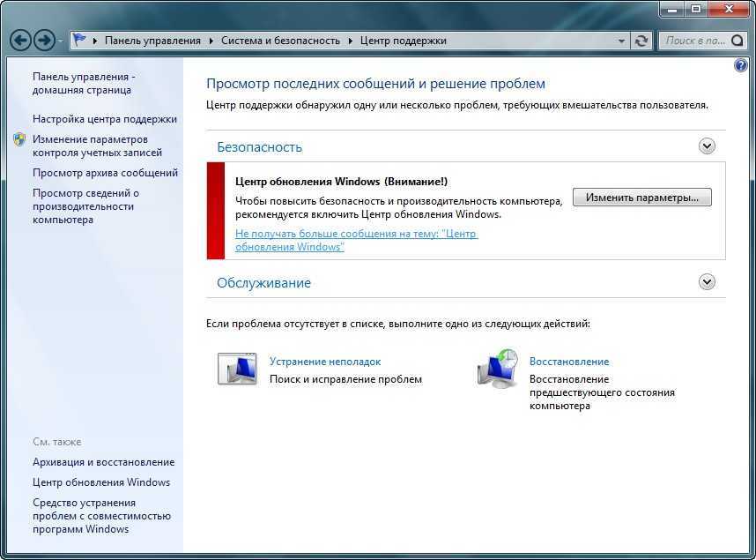Select 'Система и безопасность' breadcrumb

click(x=280, y=41)
